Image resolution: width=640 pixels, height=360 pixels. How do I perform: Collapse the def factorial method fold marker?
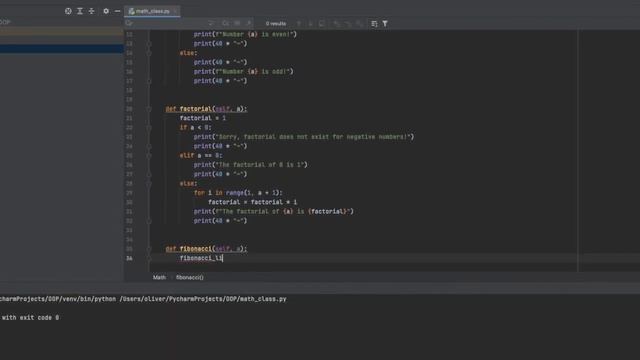coord(149,109)
